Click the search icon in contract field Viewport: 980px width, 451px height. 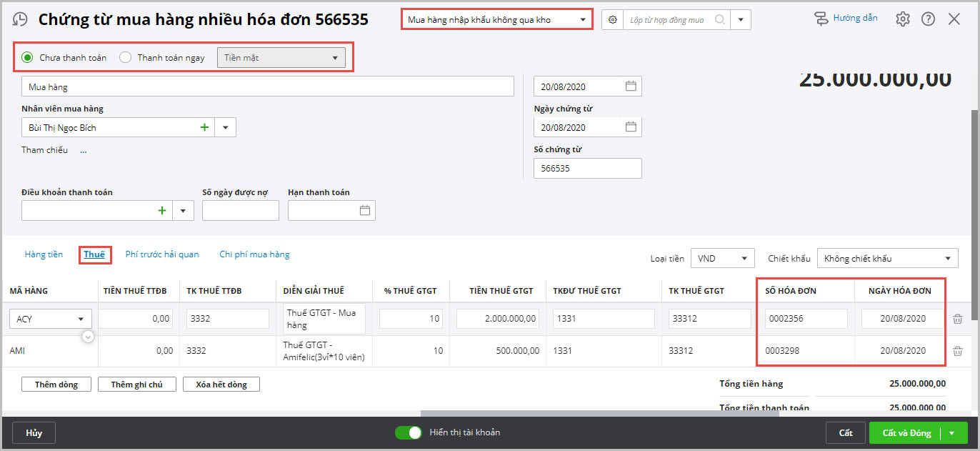point(719,20)
